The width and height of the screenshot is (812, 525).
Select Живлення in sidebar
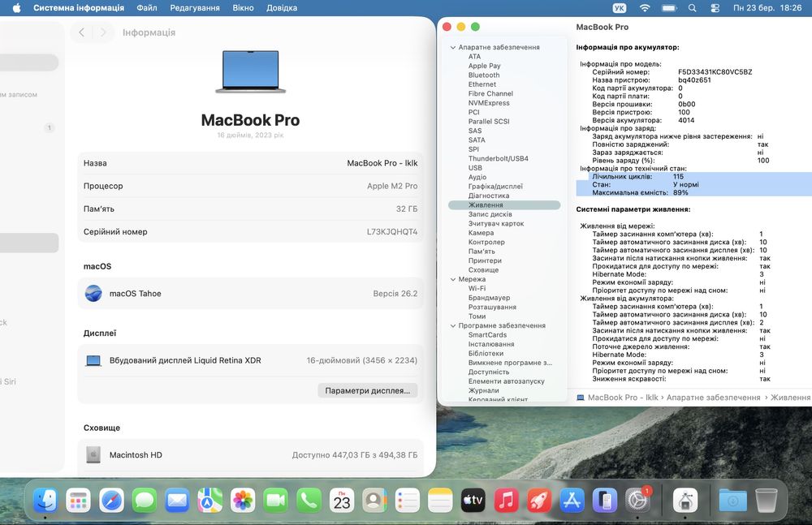click(x=504, y=205)
